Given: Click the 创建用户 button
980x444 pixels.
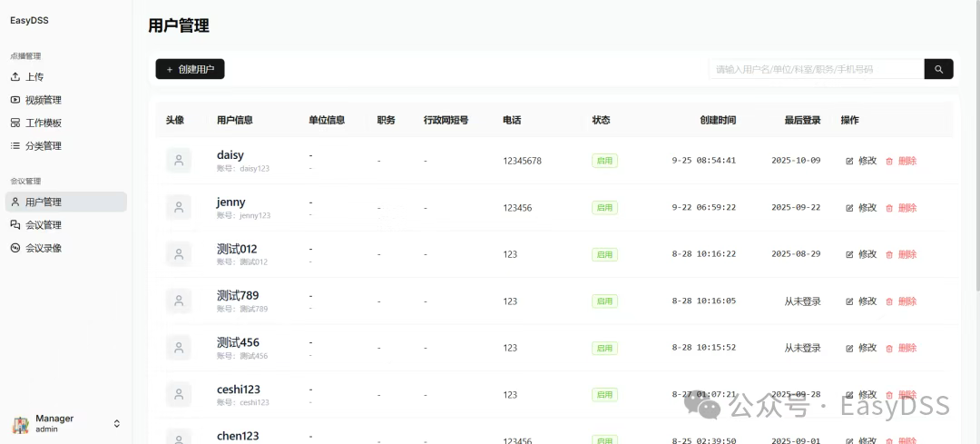Looking at the screenshot, I should coord(190,69).
